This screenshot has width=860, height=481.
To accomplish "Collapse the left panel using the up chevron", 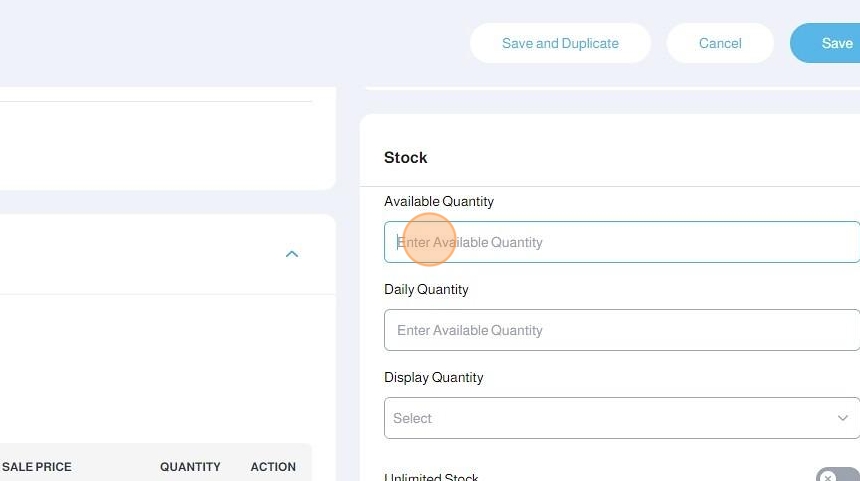I will coord(292,254).
